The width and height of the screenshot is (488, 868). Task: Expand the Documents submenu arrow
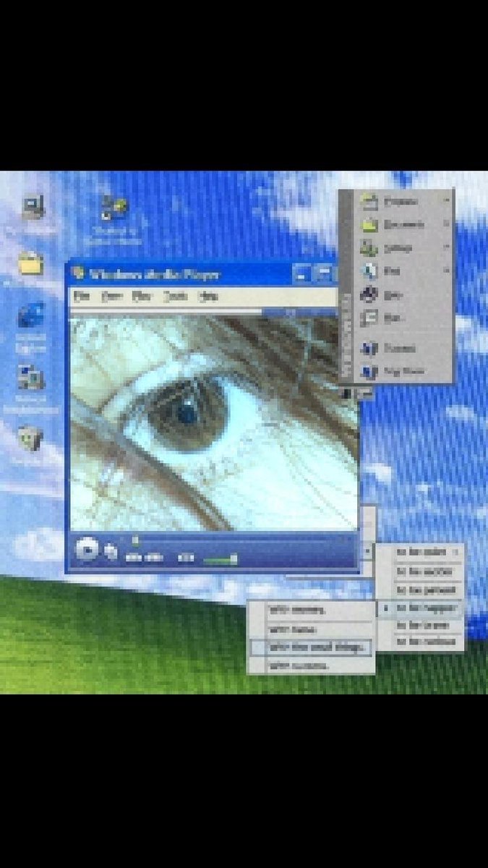[x=446, y=224]
